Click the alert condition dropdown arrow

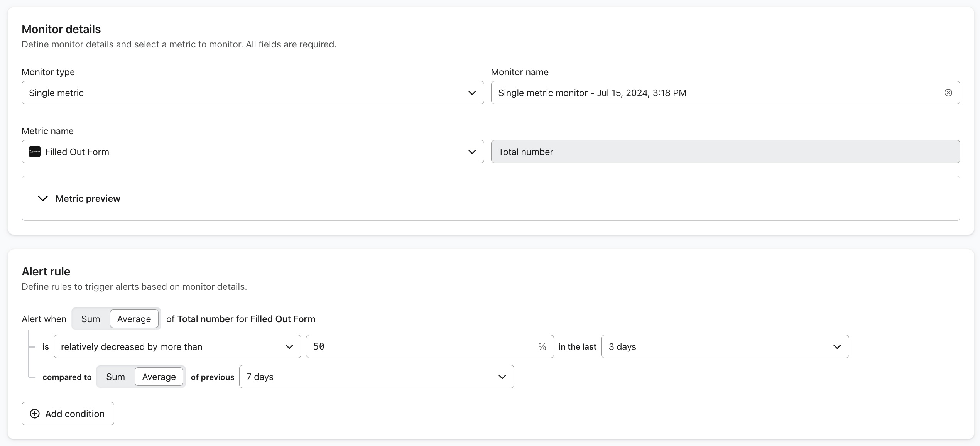[x=288, y=347]
